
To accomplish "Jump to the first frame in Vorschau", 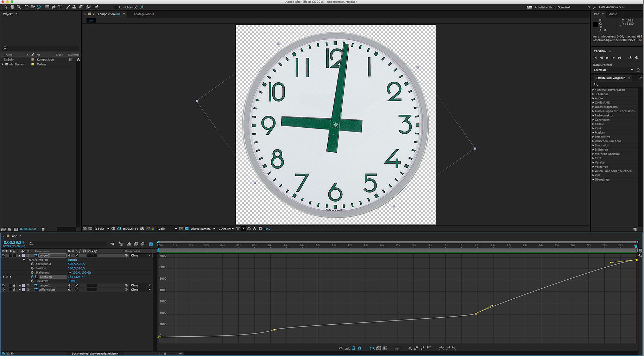I will pos(595,58).
